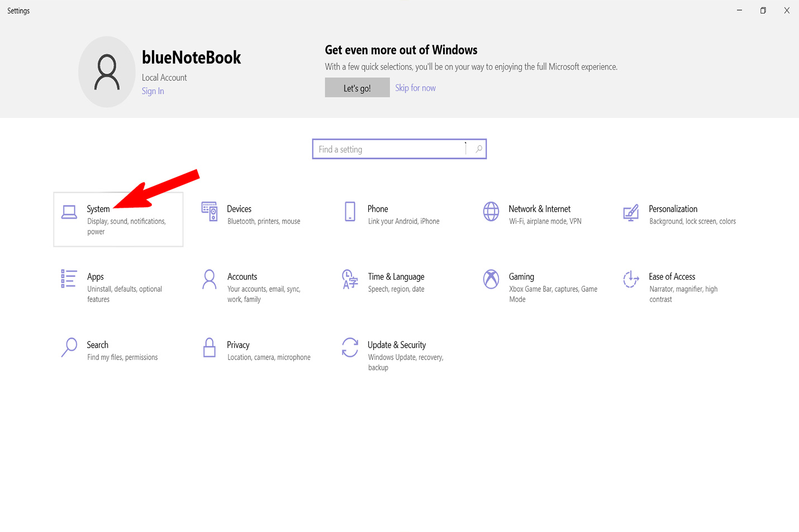The width and height of the screenshot is (799, 532).
Task: Open the System laptop icon
Action: tap(69, 212)
